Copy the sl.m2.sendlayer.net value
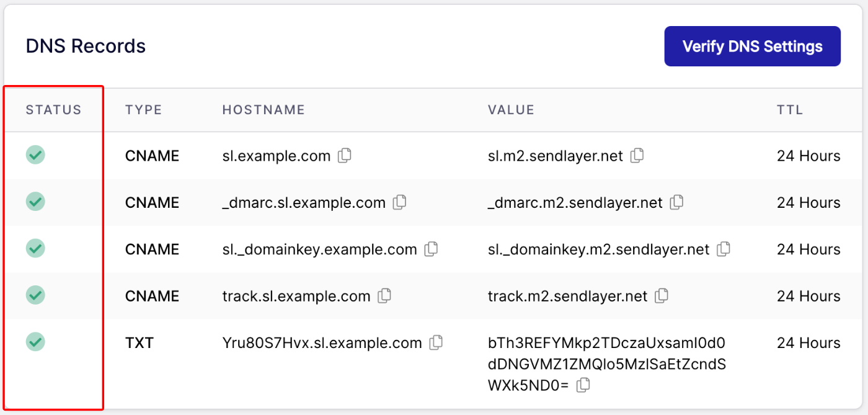Viewport: 868px width, 415px height. (x=637, y=155)
